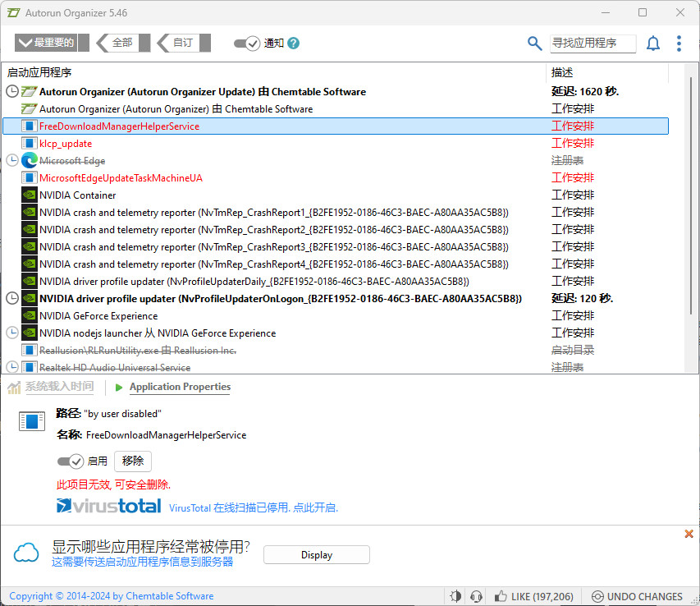Click clock icon on NVIDIA nodejs launcher row
This screenshot has height=606, width=700.
click(x=12, y=333)
